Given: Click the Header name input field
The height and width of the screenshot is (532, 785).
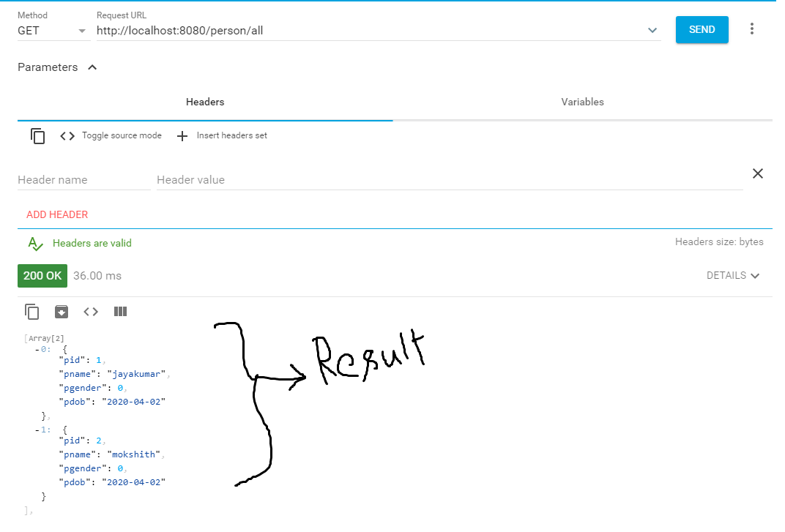Looking at the screenshot, I should point(81,179).
